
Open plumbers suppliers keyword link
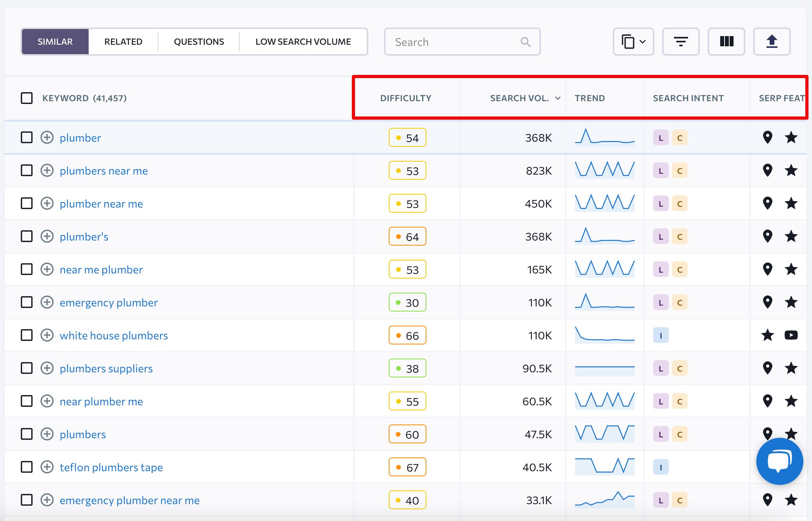(106, 368)
